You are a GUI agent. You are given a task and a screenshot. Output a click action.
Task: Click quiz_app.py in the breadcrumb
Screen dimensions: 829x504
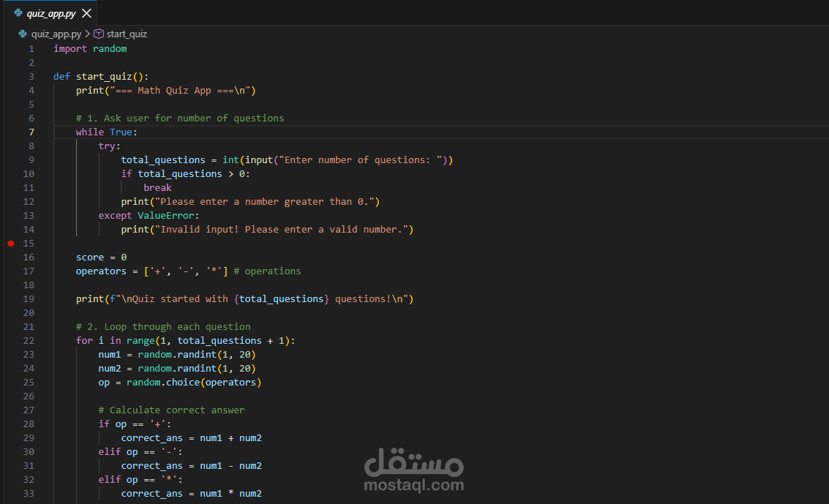pos(56,34)
